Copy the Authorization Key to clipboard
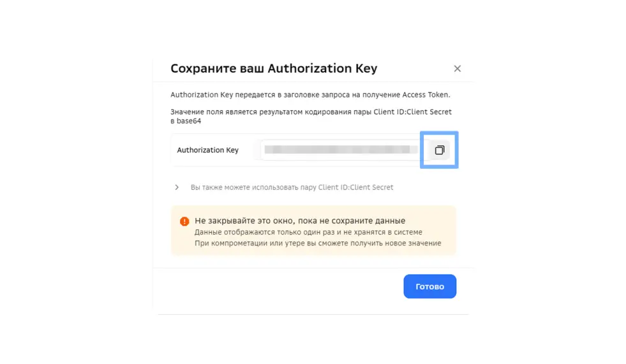This screenshot has height=364, width=626. point(439,150)
